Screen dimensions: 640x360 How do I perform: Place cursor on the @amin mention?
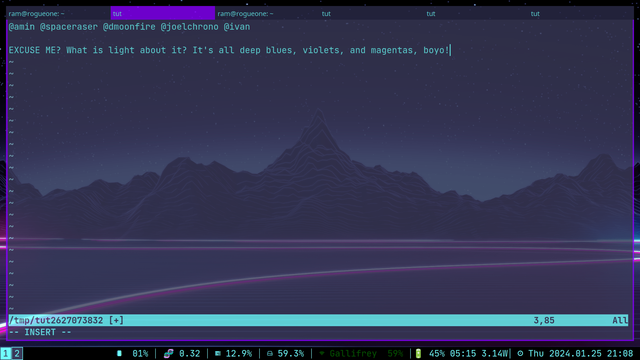[x=22, y=27]
